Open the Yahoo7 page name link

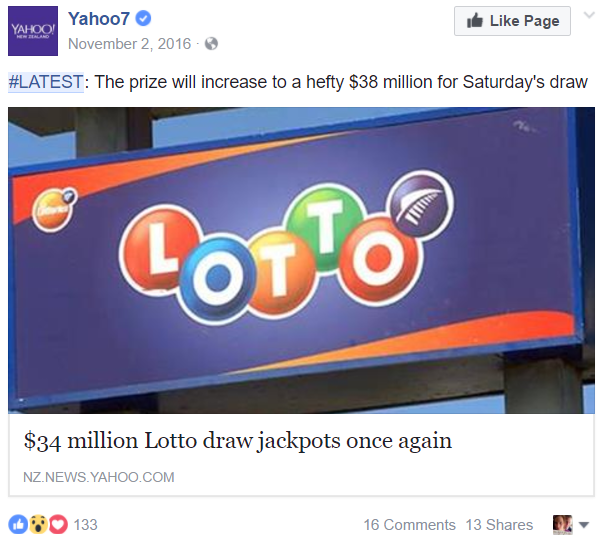[99, 18]
